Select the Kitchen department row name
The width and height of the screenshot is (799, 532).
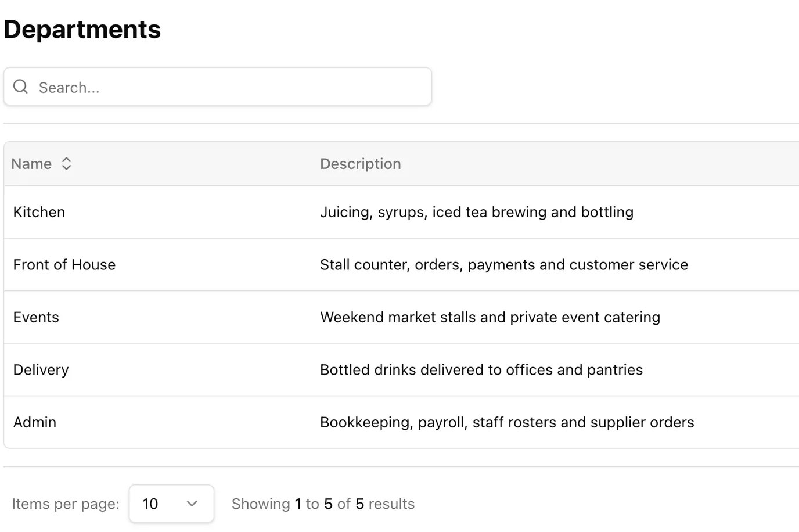[39, 212]
